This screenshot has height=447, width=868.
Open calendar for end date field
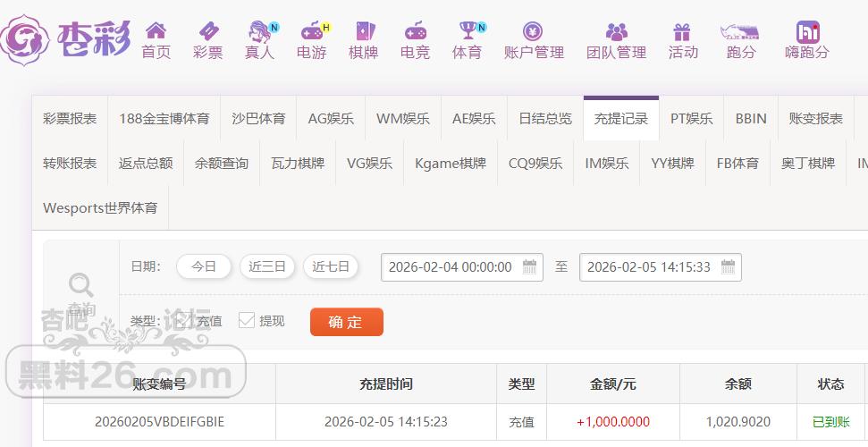point(728,267)
